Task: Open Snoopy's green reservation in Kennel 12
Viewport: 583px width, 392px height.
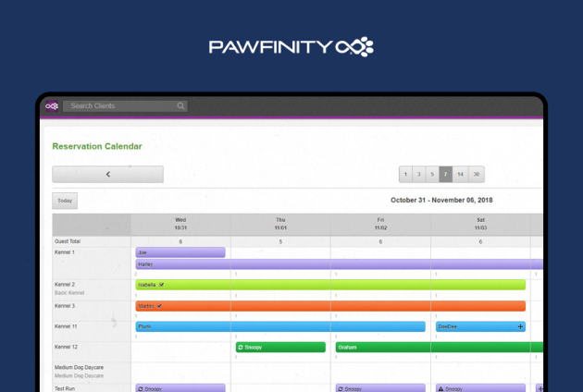Action: coord(280,347)
